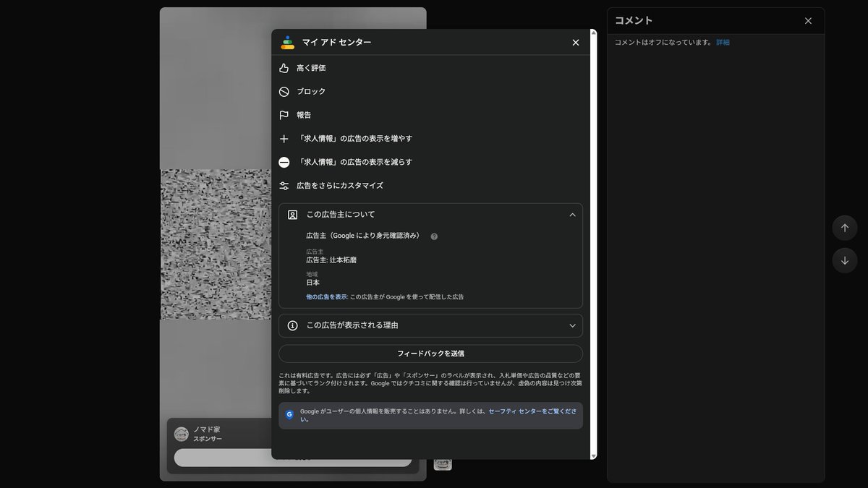Image resolution: width=868 pixels, height=488 pixels.
Task: Click the region value 日本
Action: point(312,283)
